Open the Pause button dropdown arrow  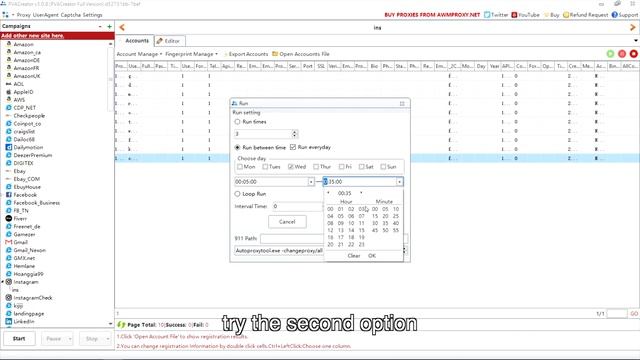69,339
